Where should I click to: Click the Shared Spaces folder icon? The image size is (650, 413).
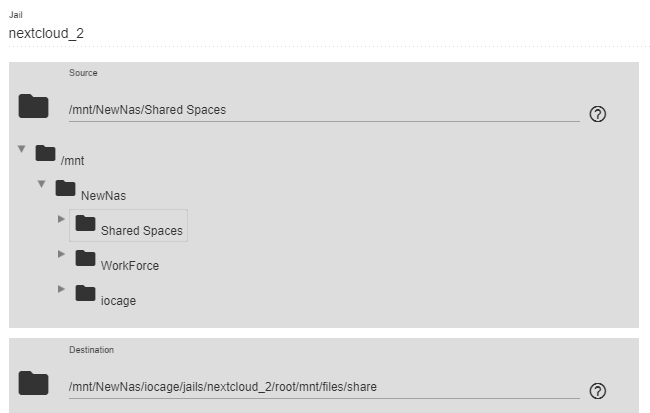85,223
